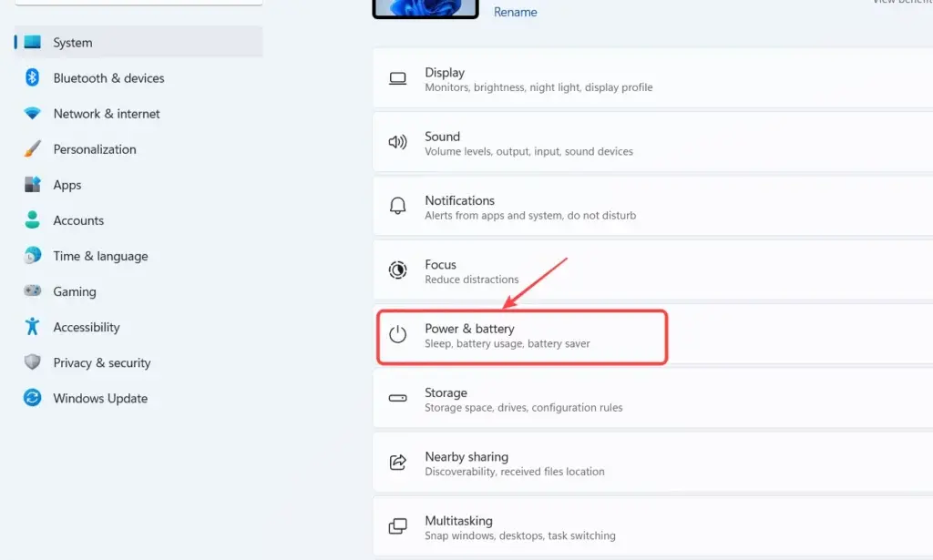The image size is (933, 560).
Task: Click the Storage drive icon
Action: pos(397,399)
